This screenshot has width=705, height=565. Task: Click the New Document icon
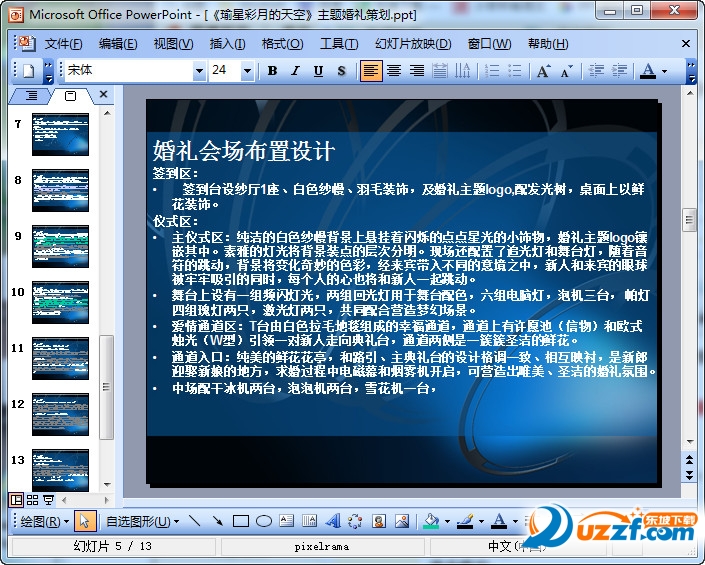coord(29,71)
